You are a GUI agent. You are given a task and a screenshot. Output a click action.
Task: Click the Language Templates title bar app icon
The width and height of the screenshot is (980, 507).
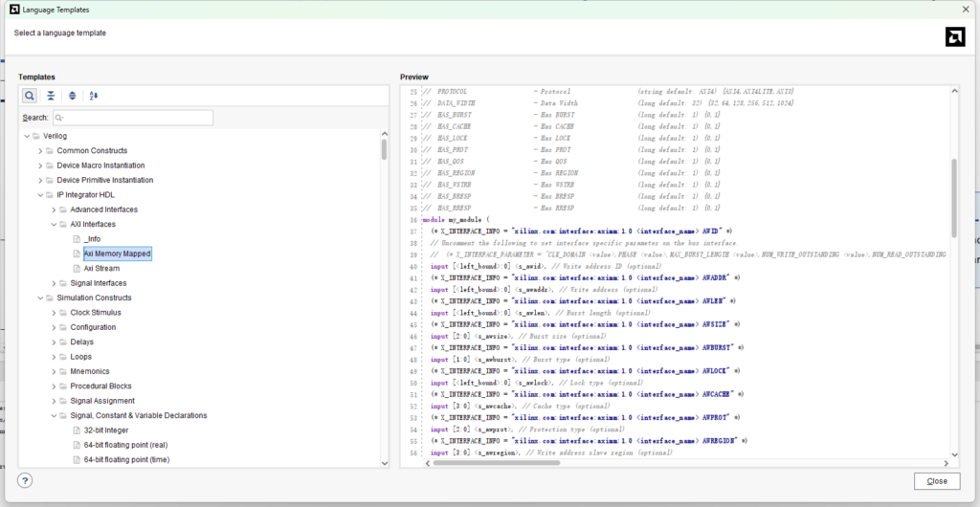coord(14,10)
